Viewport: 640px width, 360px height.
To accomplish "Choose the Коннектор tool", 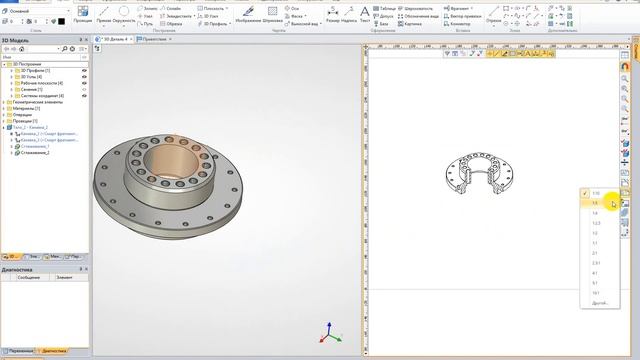I will tap(457, 24).
